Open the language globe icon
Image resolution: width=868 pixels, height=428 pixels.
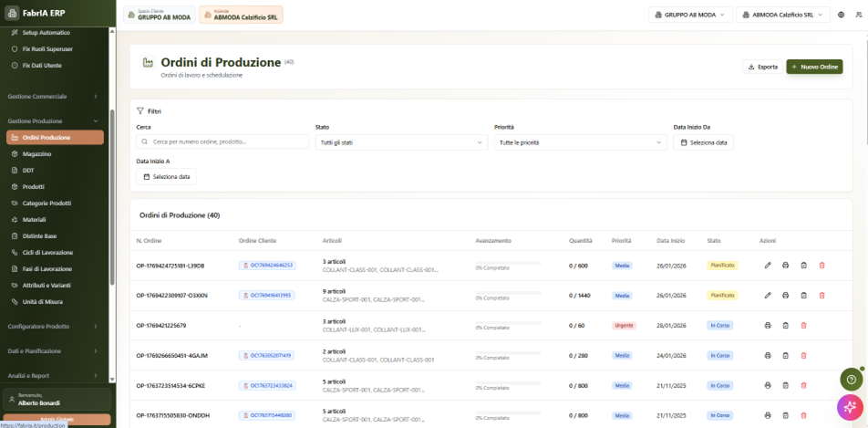click(842, 15)
